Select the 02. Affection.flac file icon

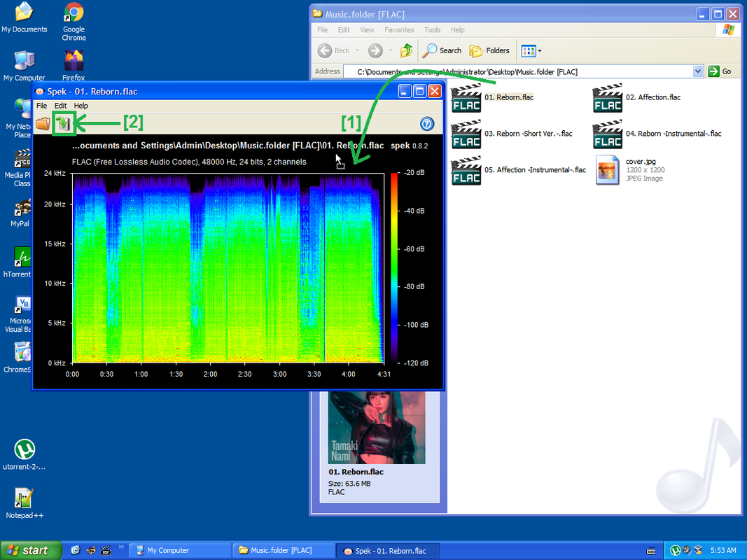pyautogui.click(x=608, y=97)
